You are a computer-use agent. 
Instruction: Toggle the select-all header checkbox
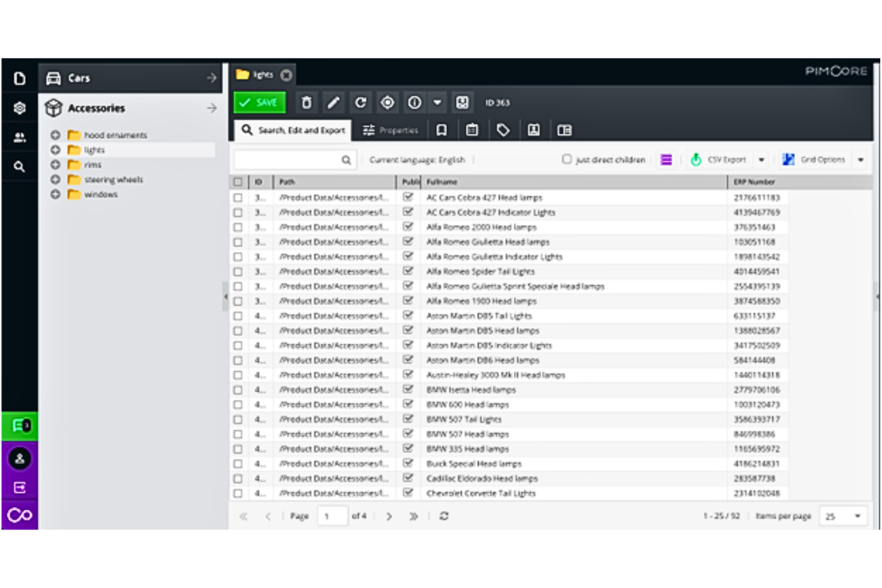238,182
